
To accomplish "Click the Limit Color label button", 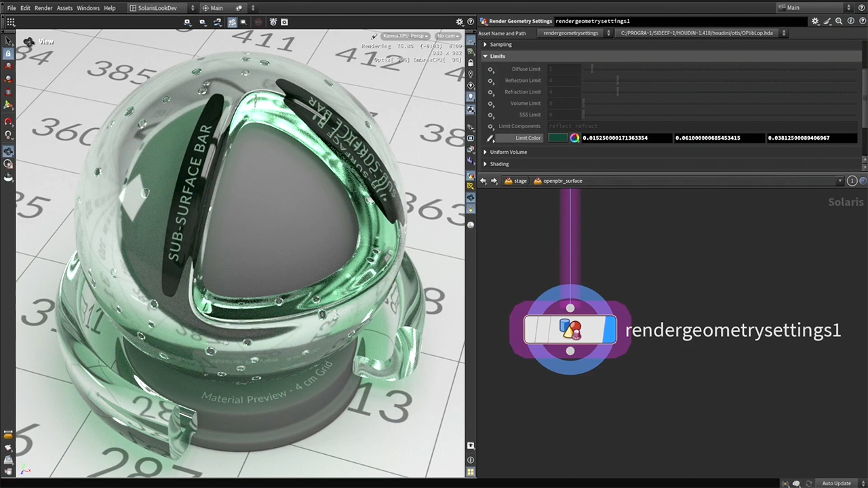I will 528,138.
